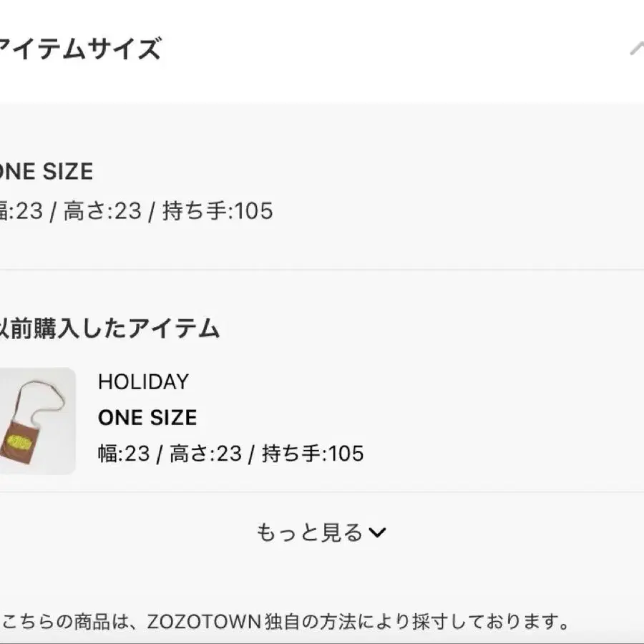Click 幅:23 under the HOLIDAY item
This screenshot has height=644, width=644.
123,454
